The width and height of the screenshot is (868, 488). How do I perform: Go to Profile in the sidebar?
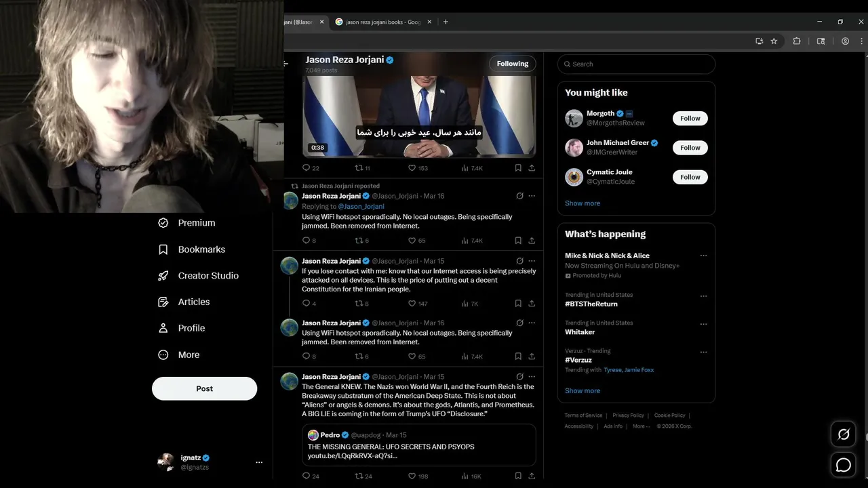point(182,328)
